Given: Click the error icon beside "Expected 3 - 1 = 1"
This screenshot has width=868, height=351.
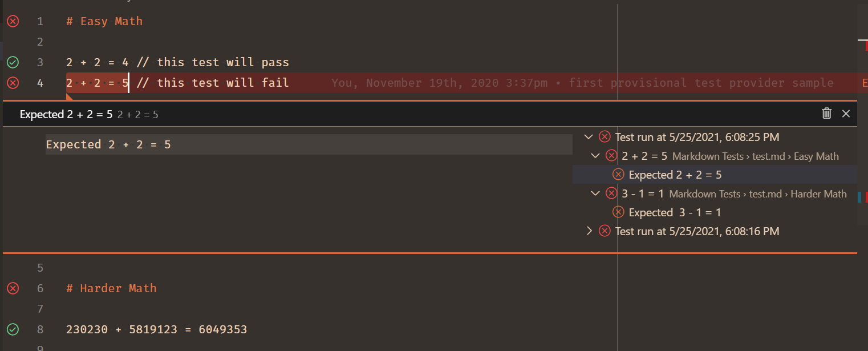Looking at the screenshot, I should [x=618, y=212].
